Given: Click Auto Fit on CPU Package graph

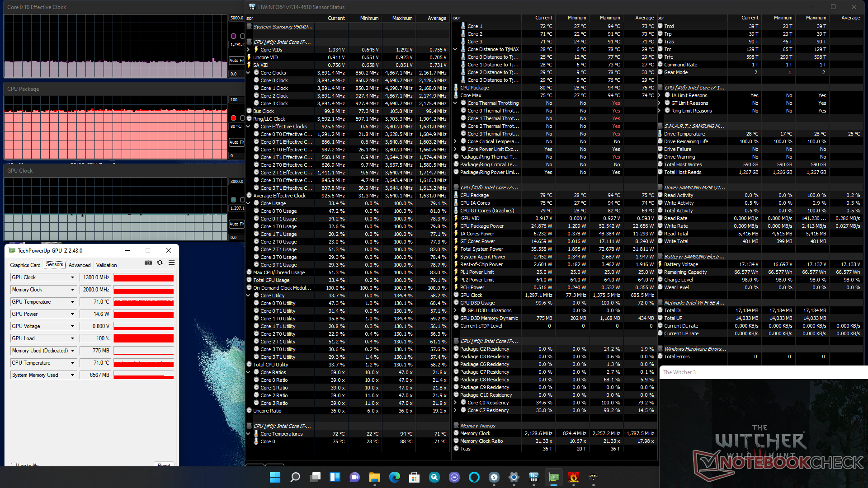Looking at the screenshot, I should click(x=236, y=142).
